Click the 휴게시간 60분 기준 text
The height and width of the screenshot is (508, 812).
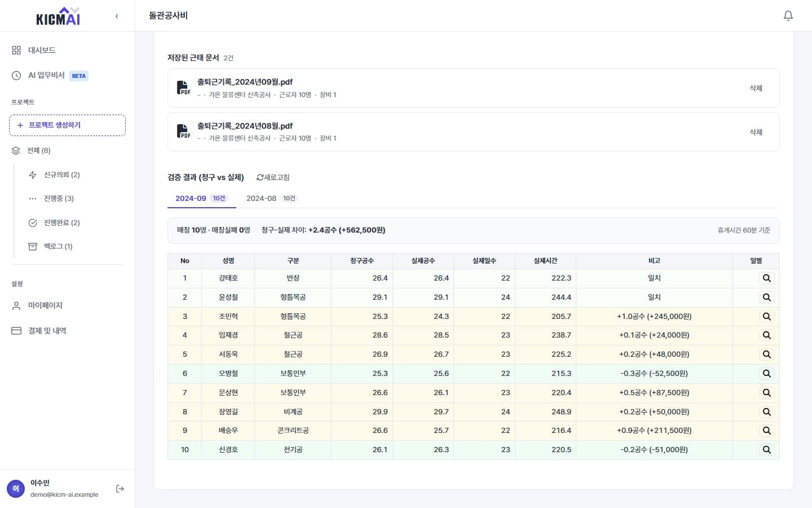(x=744, y=230)
